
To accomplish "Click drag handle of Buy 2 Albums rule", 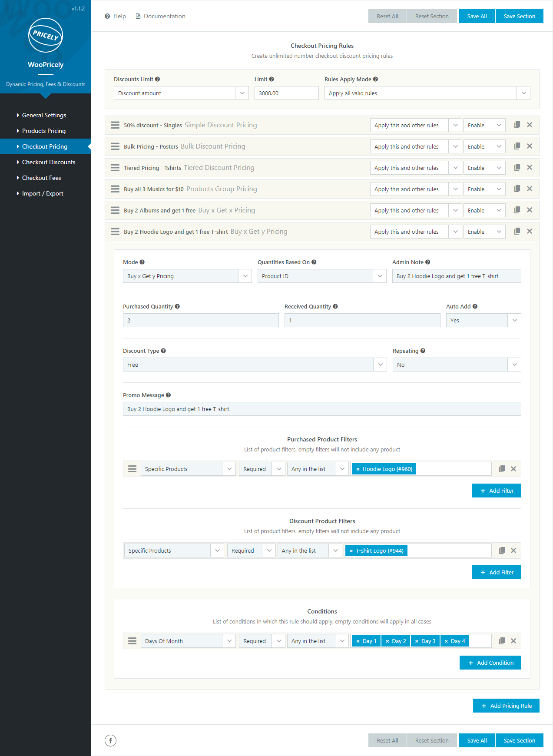I will click(115, 210).
